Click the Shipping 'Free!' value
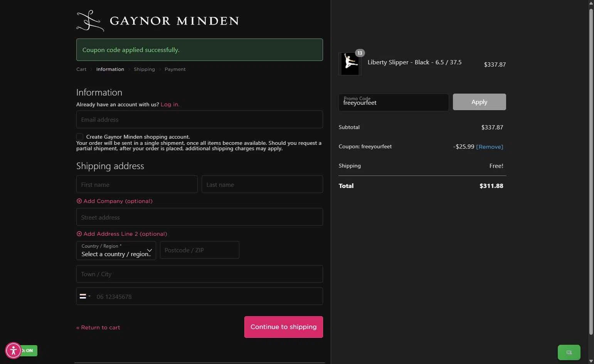Image resolution: width=594 pixels, height=364 pixels. pyautogui.click(x=496, y=166)
